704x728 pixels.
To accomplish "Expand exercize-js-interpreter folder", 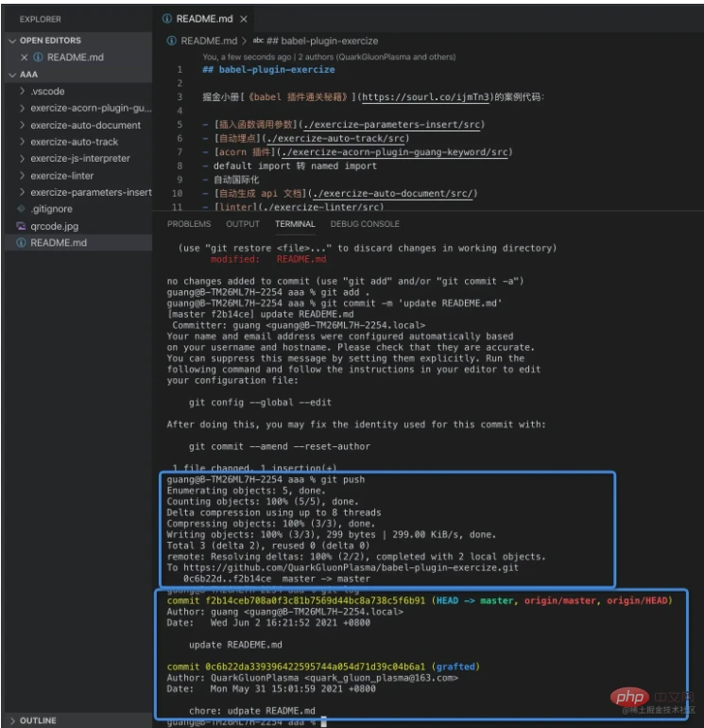I will (x=22, y=158).
